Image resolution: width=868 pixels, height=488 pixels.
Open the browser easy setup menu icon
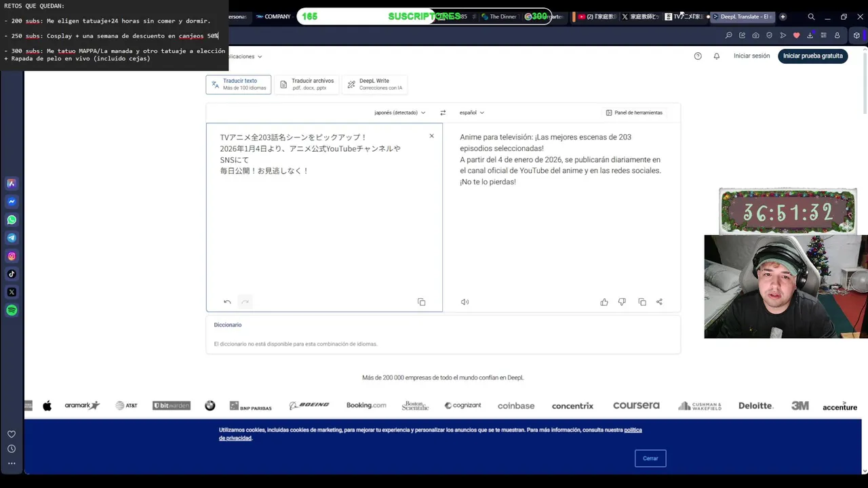pyautogui.click(x=823, y=35)
